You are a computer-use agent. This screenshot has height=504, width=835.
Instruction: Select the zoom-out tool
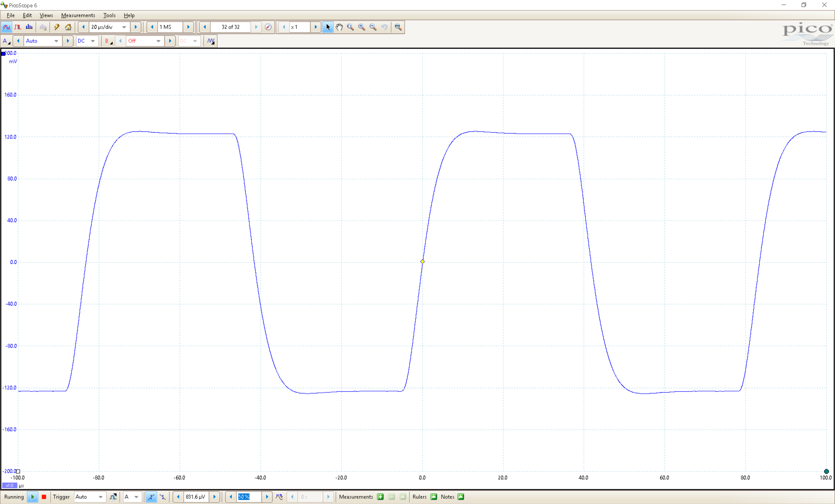(x=373, y=27)
